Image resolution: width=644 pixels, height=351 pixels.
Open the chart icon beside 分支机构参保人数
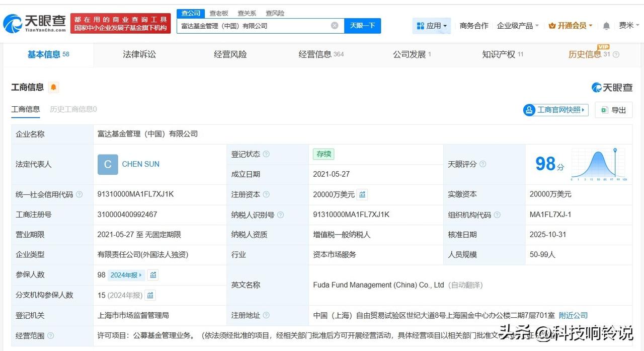coord(150,295)
